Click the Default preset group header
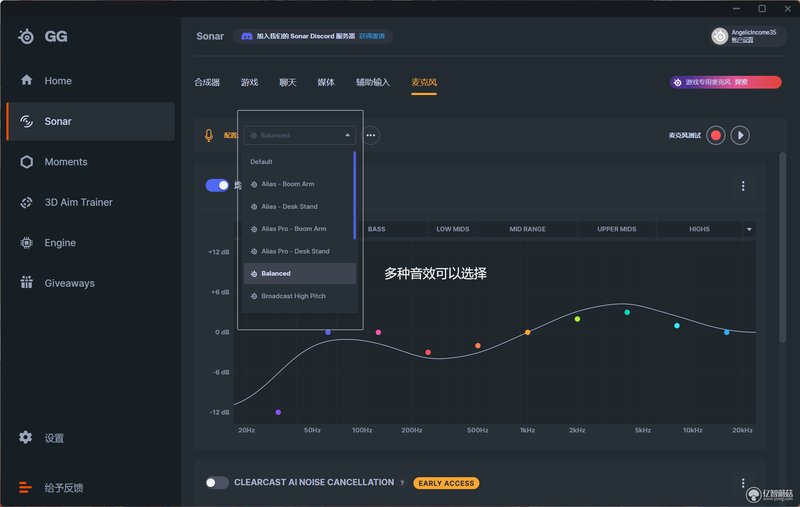The height and width of the screenshot is (507, 800). (x=261, y=162)
